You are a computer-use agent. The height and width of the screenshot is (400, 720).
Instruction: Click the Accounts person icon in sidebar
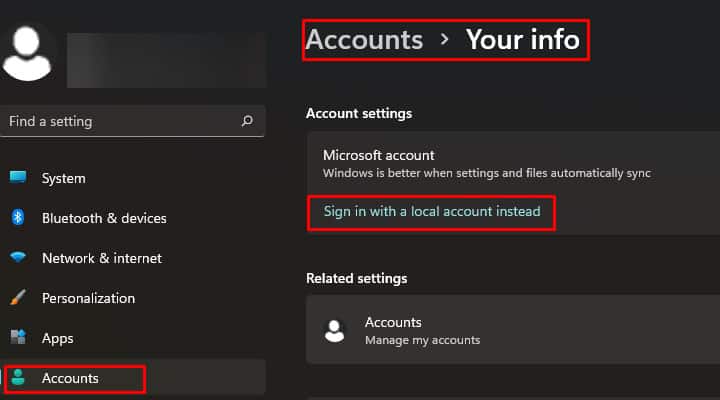pos(18,377)
